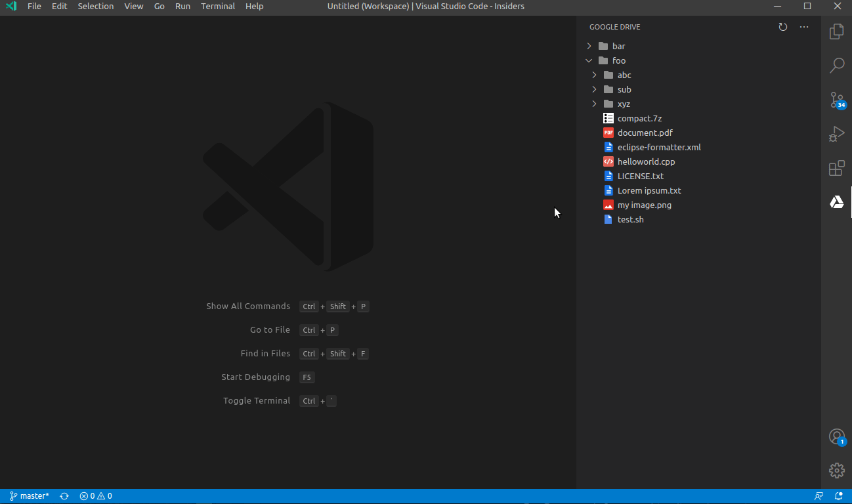Click the notifications bell in status bar

[x=838, y=496]
